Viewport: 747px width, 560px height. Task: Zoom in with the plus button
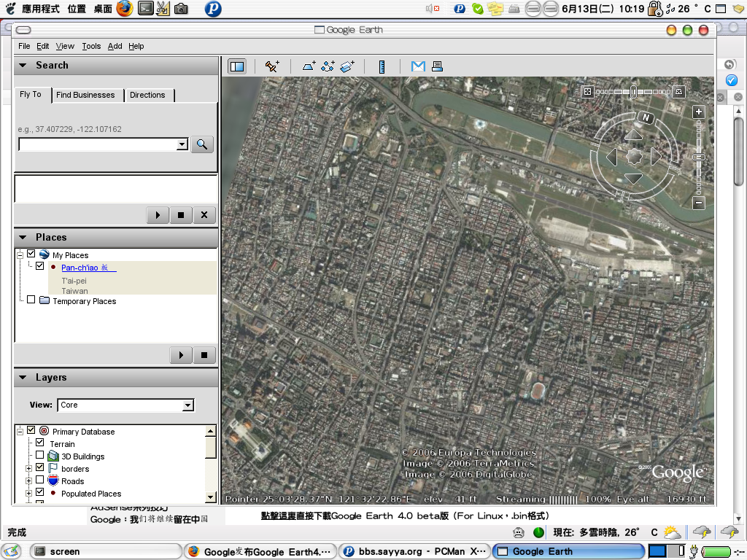(698, 112)
